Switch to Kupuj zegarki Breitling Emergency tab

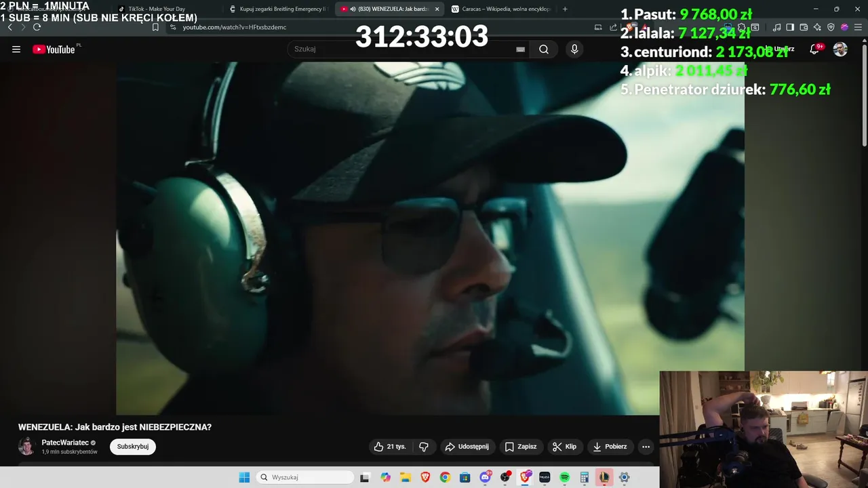click(x=278, y=9)
